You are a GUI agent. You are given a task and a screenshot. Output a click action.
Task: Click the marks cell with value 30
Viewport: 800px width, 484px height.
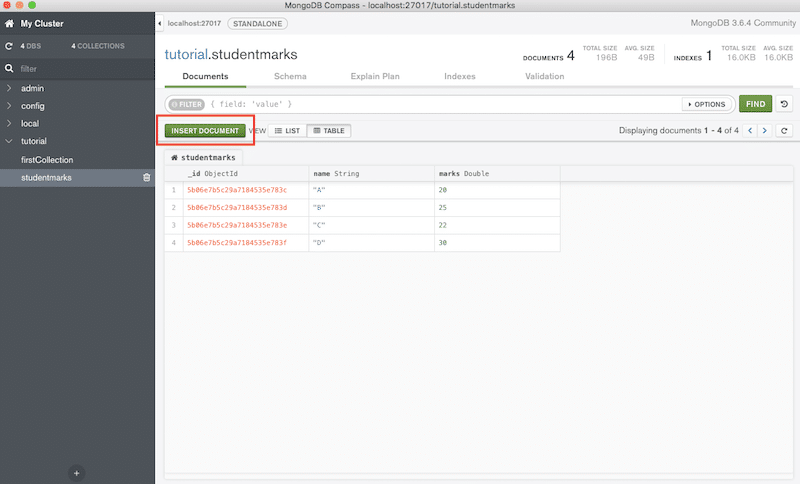click(x=497, y=243)
